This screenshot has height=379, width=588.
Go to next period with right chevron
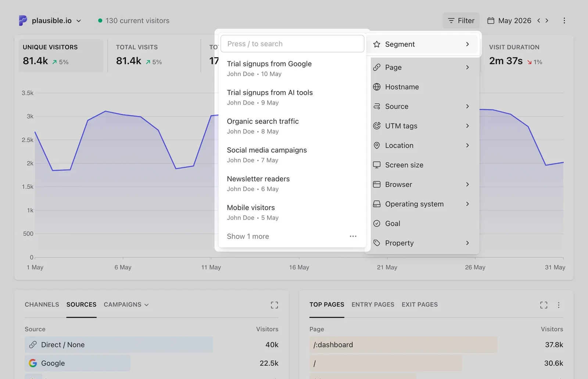547,21
